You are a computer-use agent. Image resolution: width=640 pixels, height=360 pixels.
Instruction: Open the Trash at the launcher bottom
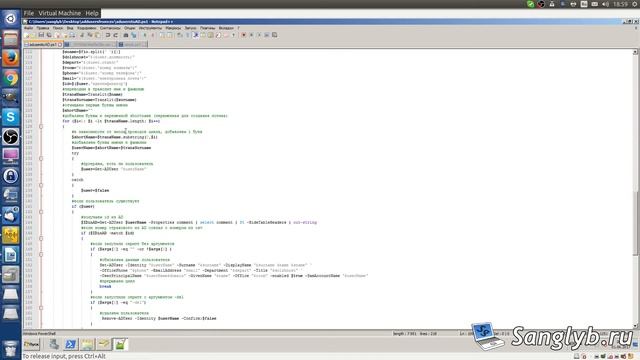pos(11,349)
